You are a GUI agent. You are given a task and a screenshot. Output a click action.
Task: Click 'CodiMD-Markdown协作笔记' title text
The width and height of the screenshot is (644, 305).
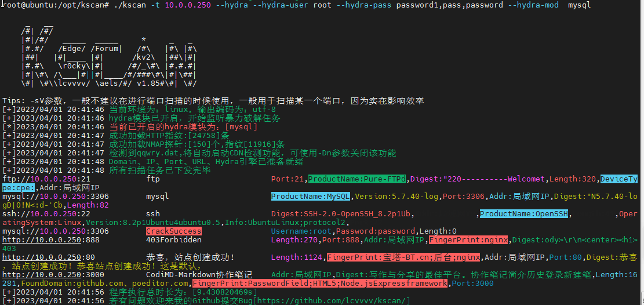(199, 275)
